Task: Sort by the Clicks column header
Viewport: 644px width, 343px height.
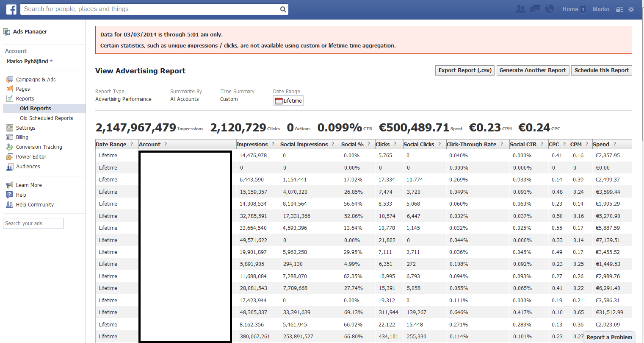Action: pos(382,144)
